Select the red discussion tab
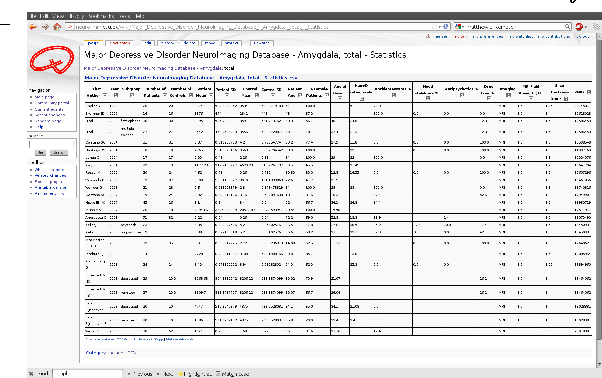The height and width of the screenshot is (378, 602). (x=120, y=43)
